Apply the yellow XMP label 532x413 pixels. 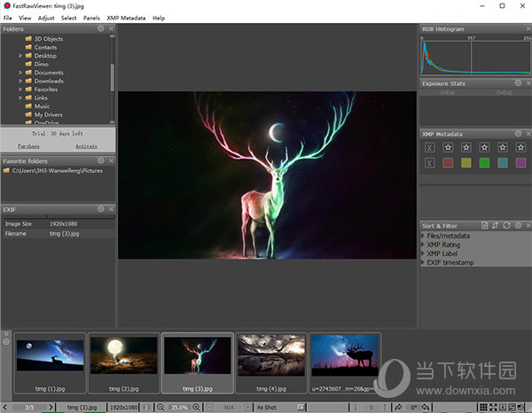pos(466,163)
